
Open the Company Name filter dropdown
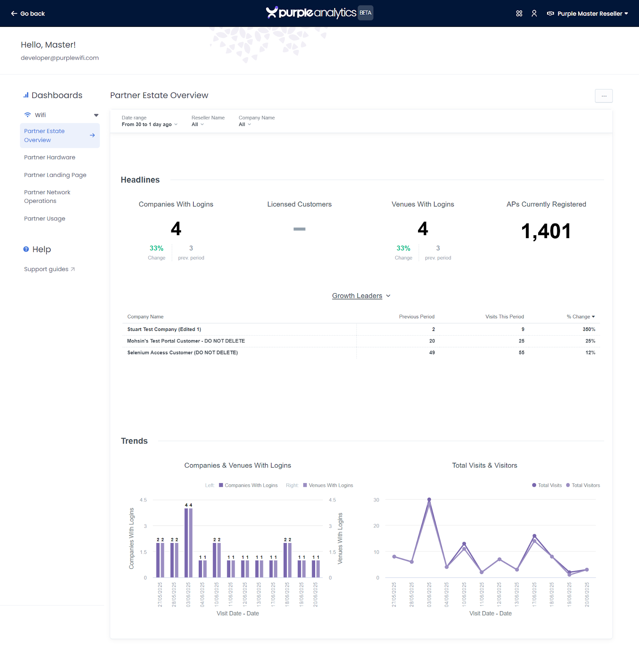(245, 124)
